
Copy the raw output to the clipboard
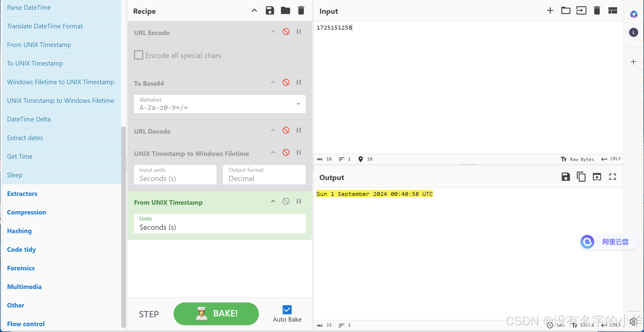point(581,177)
